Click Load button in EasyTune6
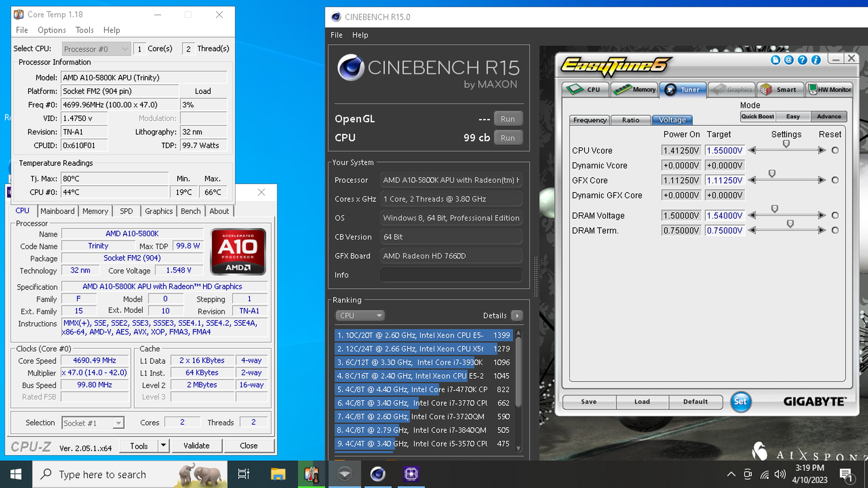868x488 pixels. point(642,402)
